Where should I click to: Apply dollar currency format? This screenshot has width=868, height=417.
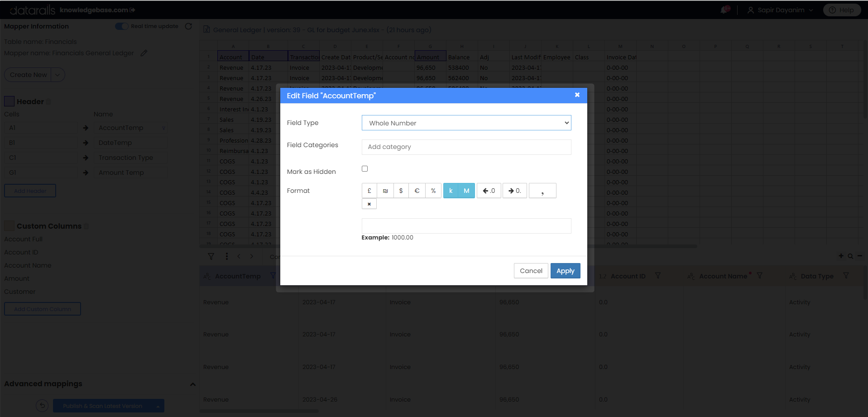pos(401,191)
